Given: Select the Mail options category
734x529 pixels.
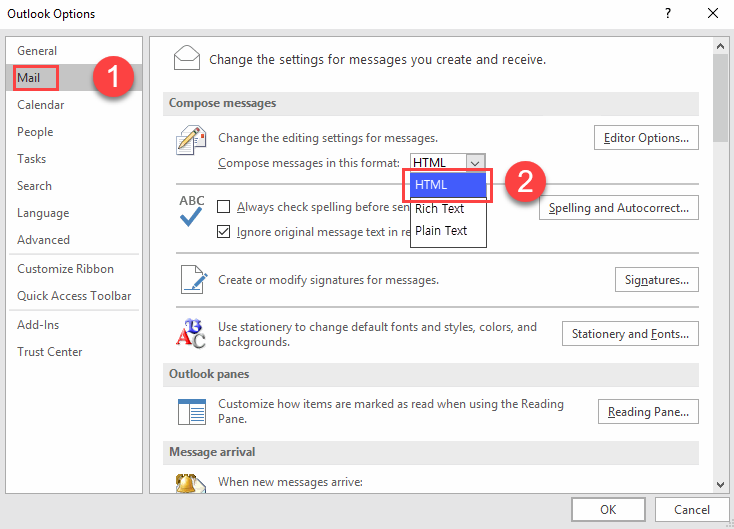Looking at the screenshot, I should [x=74, y=78].
